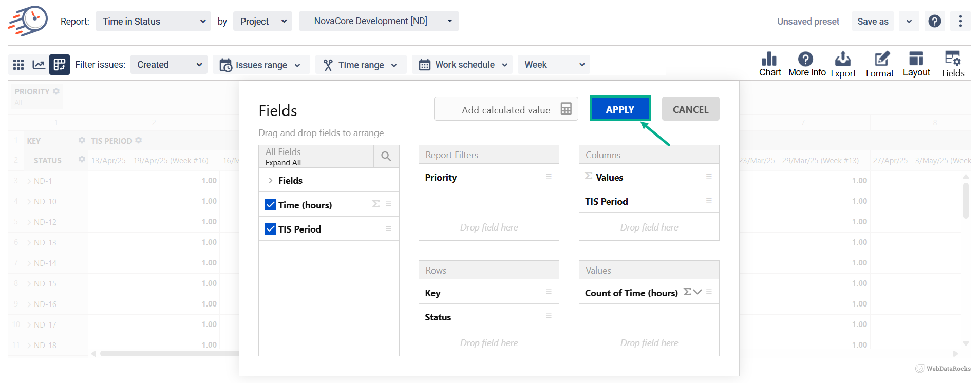The image size is (980, 383).
Task: Expand the Fields tree node
Action: coord(270,181)
